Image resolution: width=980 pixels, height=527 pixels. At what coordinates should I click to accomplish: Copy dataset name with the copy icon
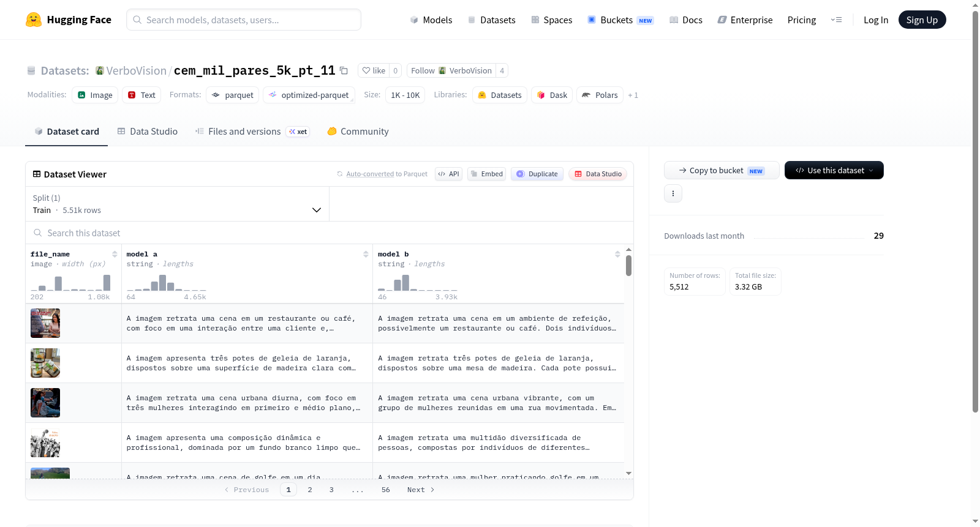click(344, 71)
